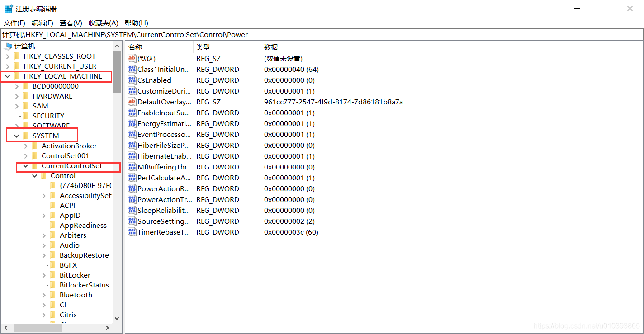Click the binary icon beside HibernateEnab...
The image size is (644, 334).
tap(132, 156)
